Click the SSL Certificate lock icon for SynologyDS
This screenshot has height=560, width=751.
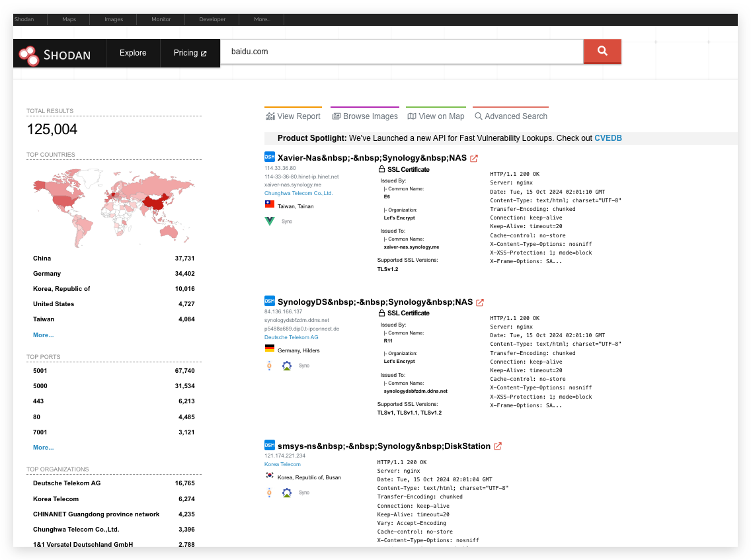[x=381, y=313]
